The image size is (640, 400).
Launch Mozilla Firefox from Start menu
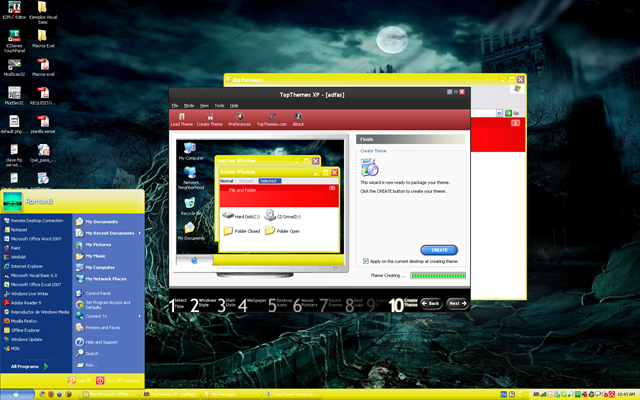[20, 321]
